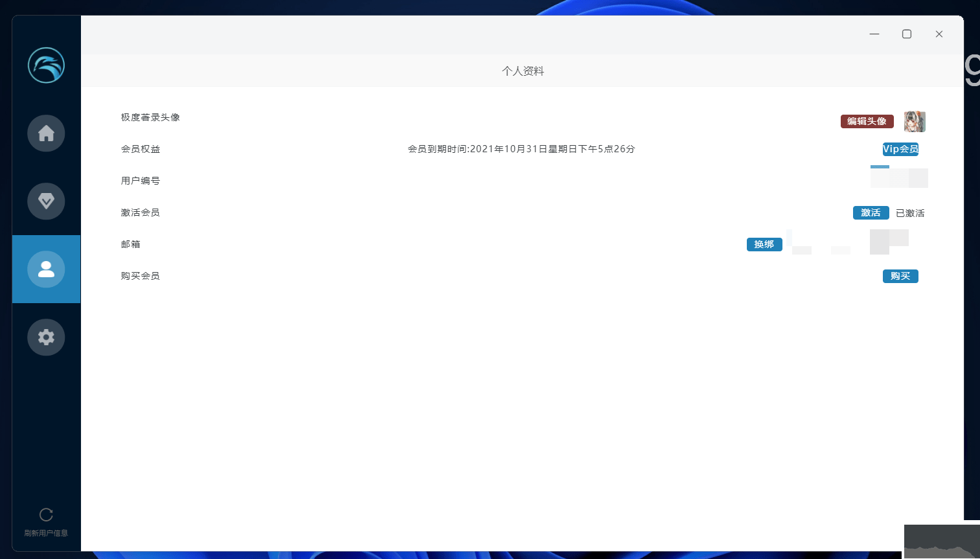Click 换绑 to rebind email
The width and height of the screenshot is (980, 559).
click(x=764, y=244)
